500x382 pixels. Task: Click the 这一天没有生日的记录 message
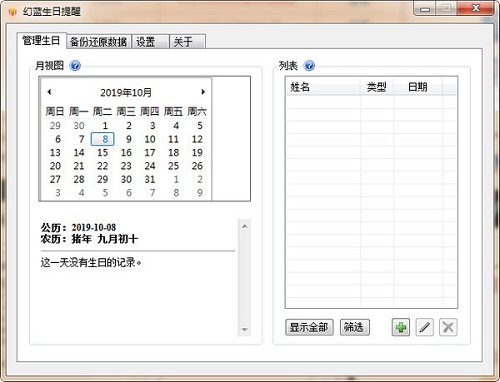click(x=91, y=263)
